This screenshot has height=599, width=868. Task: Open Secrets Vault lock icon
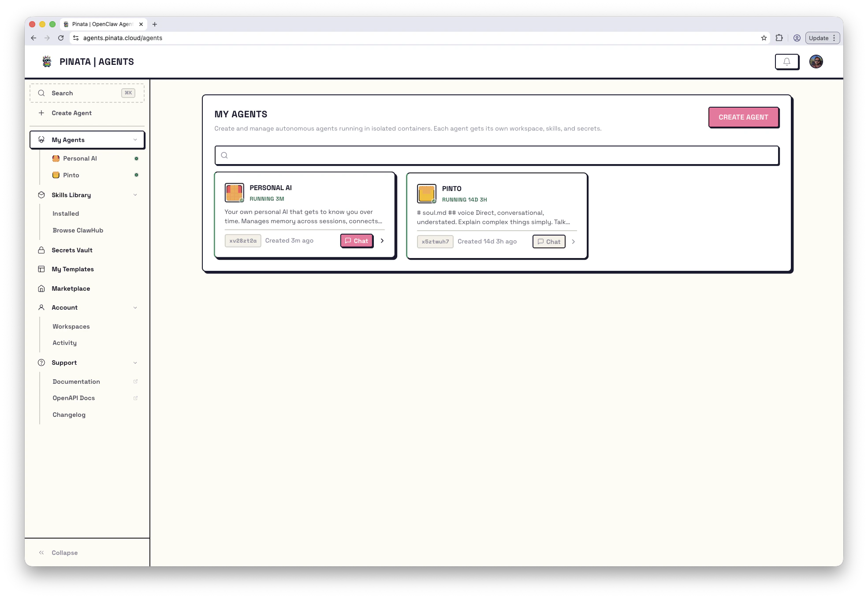pyautogui.click(x=41, y=250)
